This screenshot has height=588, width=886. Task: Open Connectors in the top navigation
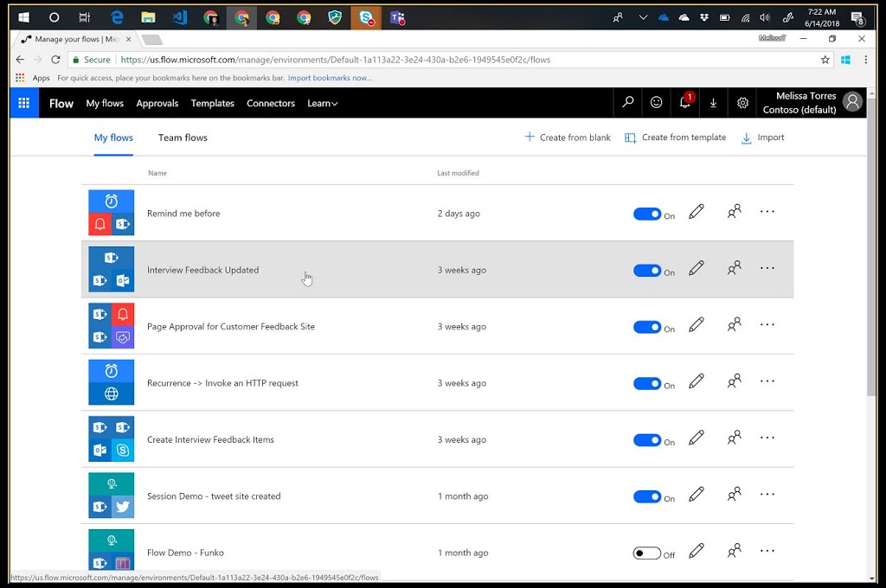(271, 104)
